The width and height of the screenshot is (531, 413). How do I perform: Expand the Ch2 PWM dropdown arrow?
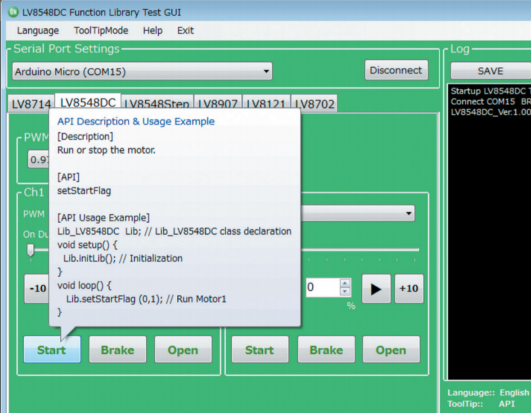(409, 214)
